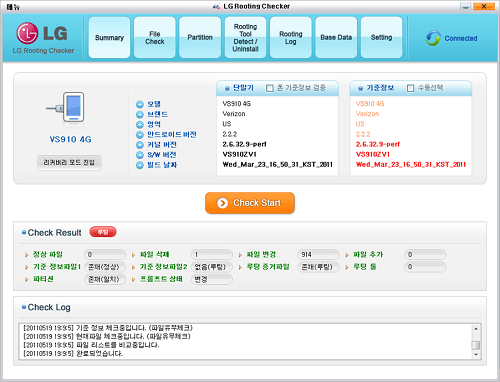Click the Check Log scrollbar thumb
This screenshot has height=382, width=500.
pyautogui.click(x=476, y=345)
